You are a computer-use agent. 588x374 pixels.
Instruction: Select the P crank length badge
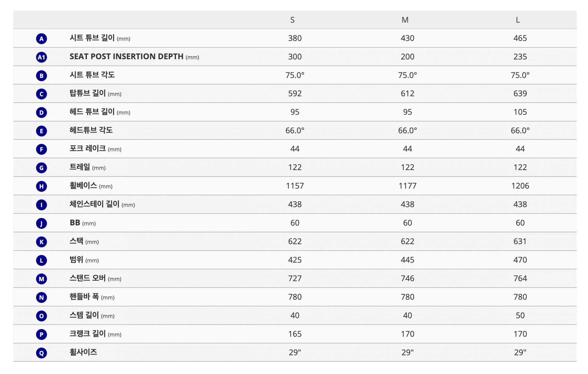tap(41, 335)
